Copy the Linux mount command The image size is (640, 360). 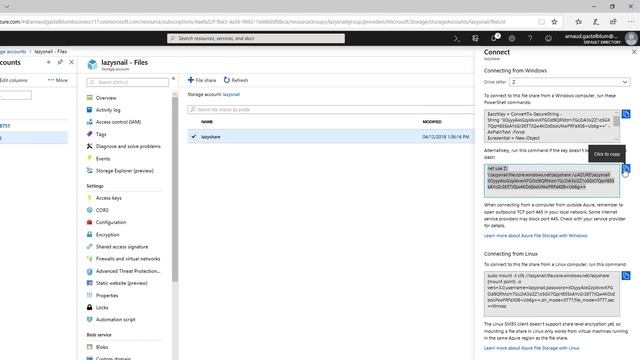(626, 276)
